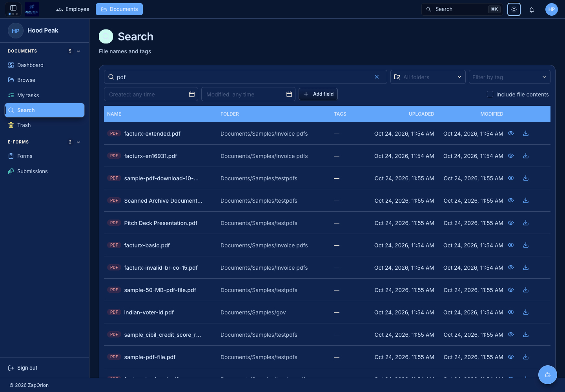Download Pitch Deck Presentation.pdf

point(526,223)
